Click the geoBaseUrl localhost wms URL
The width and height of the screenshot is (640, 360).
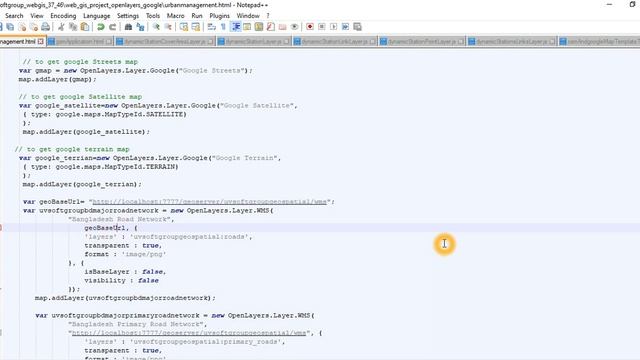tap(210, 202)
